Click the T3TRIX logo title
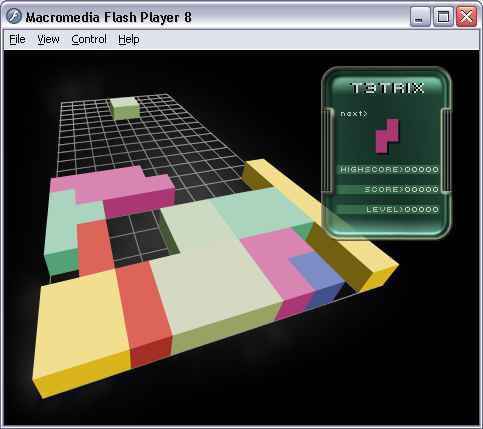This screenshot has height=429, width=483. click(388, 88)
